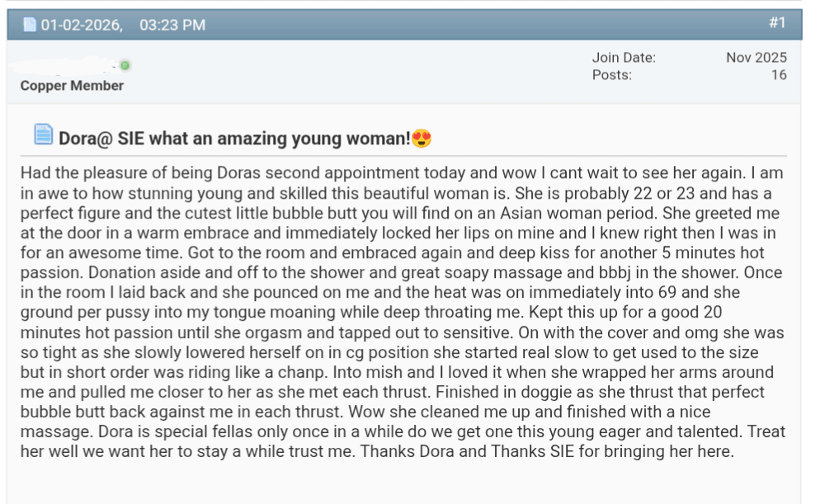Click the green online status indicator
This screenshot has height=504, width=825.
[x=125, y=65]
